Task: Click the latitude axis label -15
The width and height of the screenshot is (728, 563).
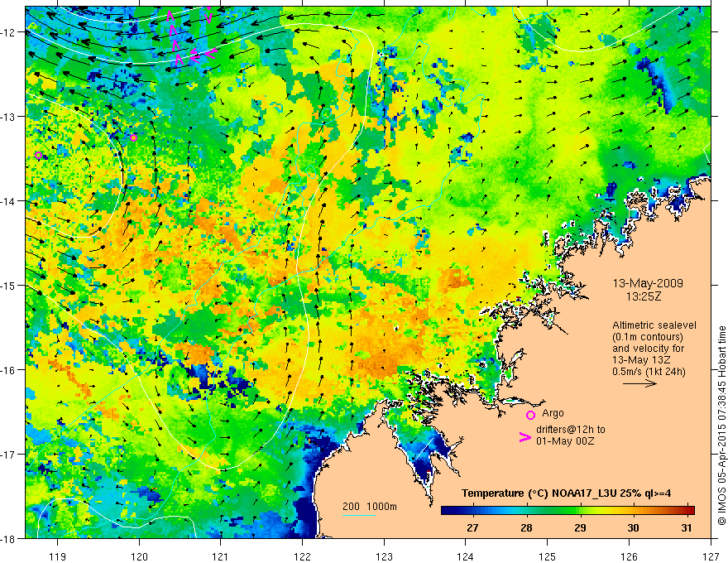Action: [8, 285]
